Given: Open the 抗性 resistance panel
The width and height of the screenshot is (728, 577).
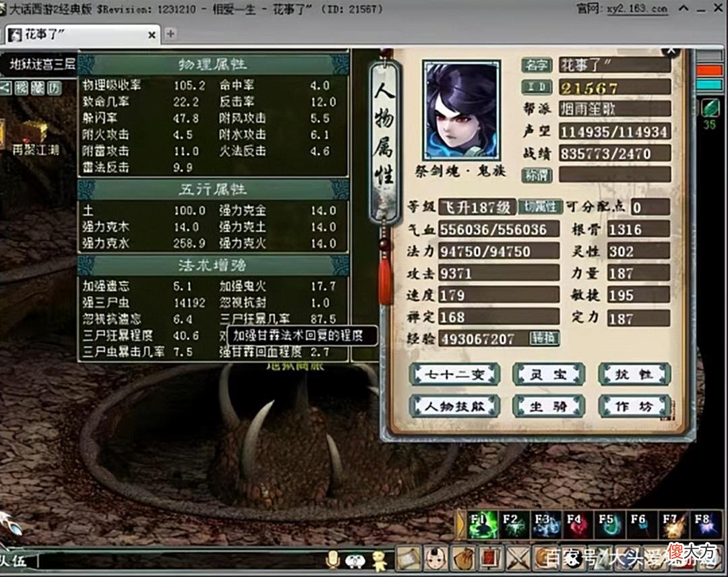Looking at the screenshot, I should (x=634, y=375).
